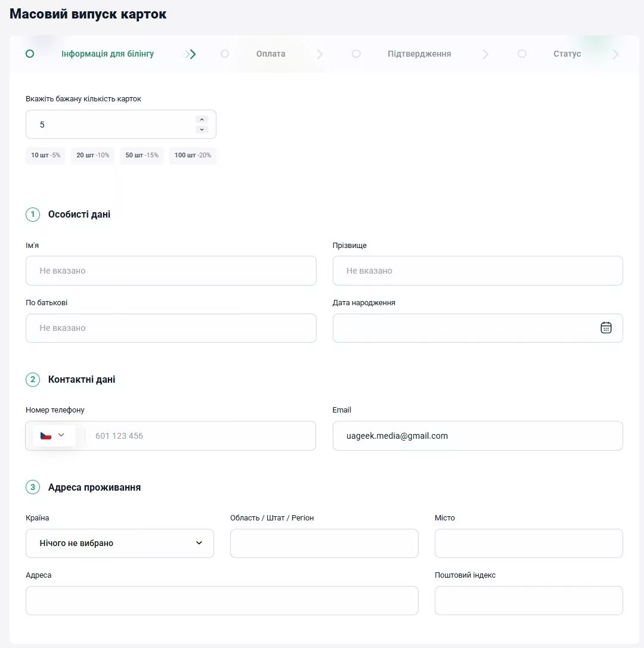Open the date of birth calendar icon
This screenshot has width=644, height=648.
click(x=606, y=328)
